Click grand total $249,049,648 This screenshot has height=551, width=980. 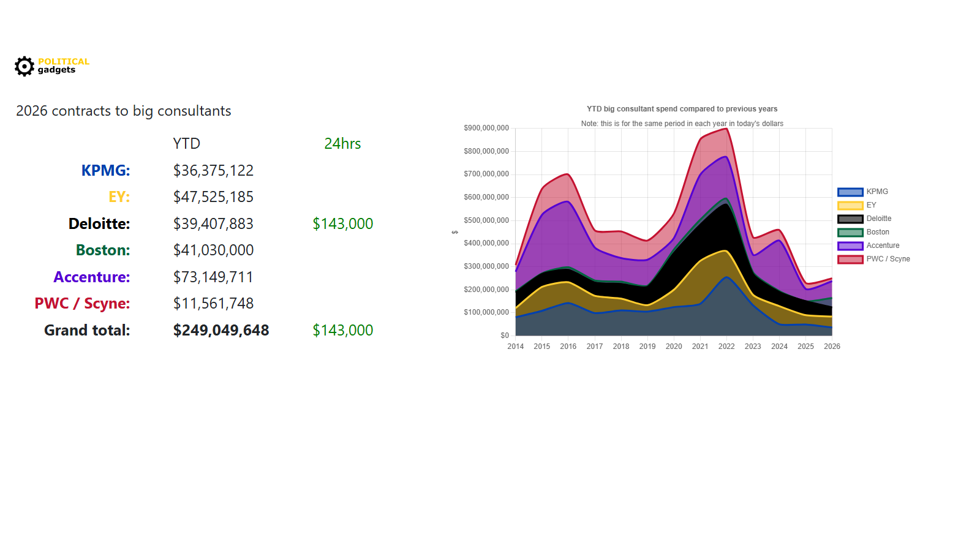coord(221,330)
